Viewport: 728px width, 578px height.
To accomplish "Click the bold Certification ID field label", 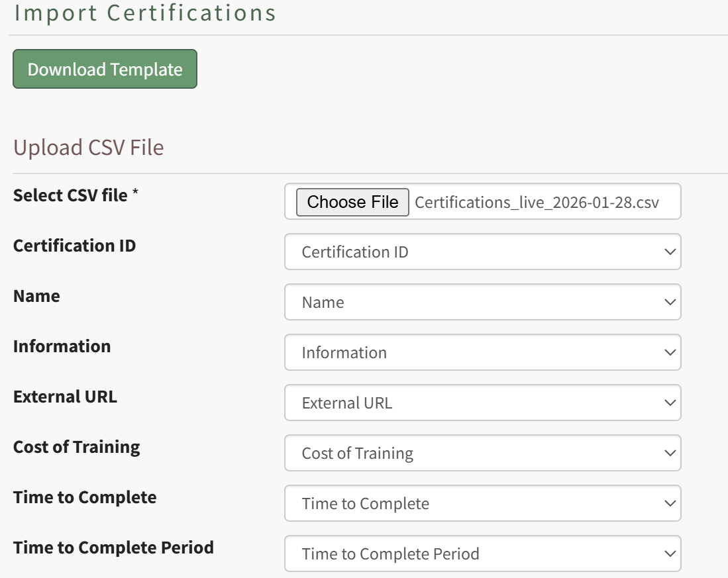I will [x=74, y=246].
